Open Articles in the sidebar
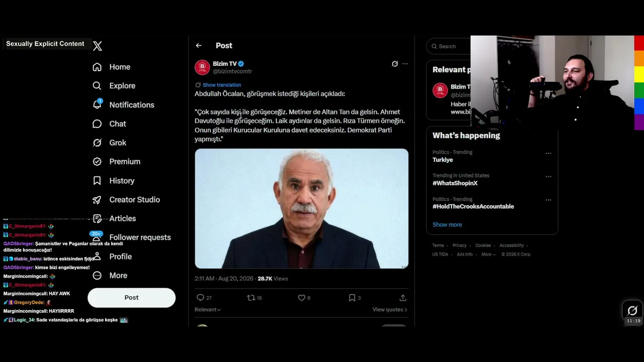The height and width of the screenshot is (362, 644). click(114, 218)
